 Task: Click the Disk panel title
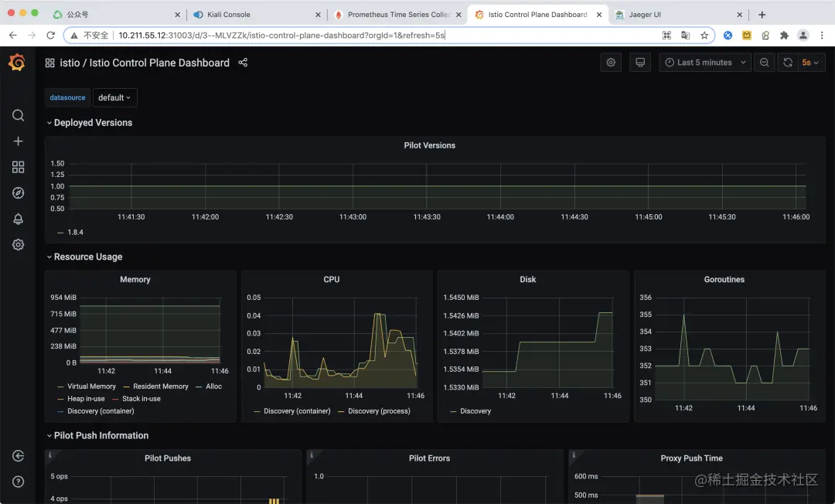(x=528, y=279)
